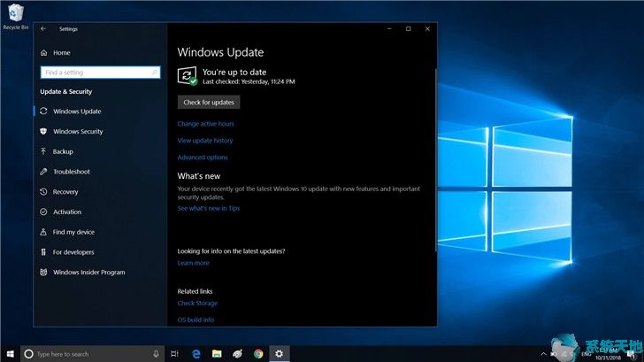This screenshot has width=644, height=362.
Task: Select the Windows Update sync icon in the sidebar
Action: click(x=43, y=111)
